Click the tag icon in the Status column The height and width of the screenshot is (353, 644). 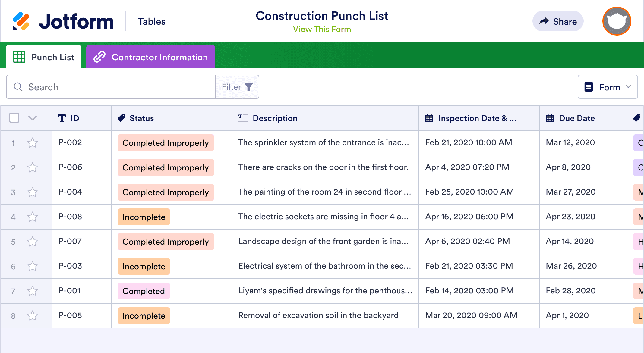coord(121,118)
